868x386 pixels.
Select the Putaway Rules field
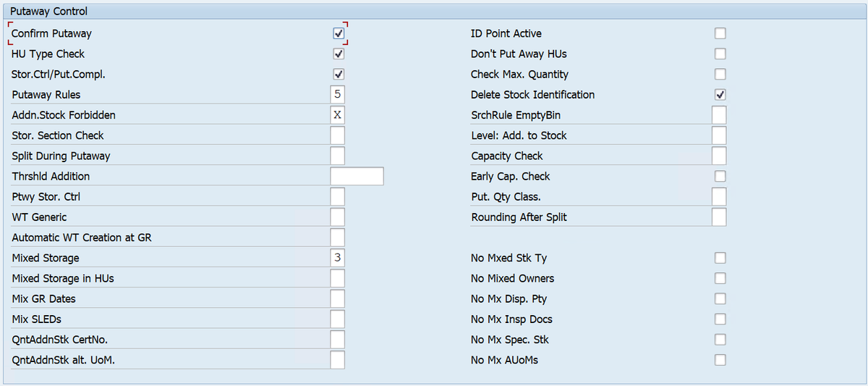(x=337, y=94)
